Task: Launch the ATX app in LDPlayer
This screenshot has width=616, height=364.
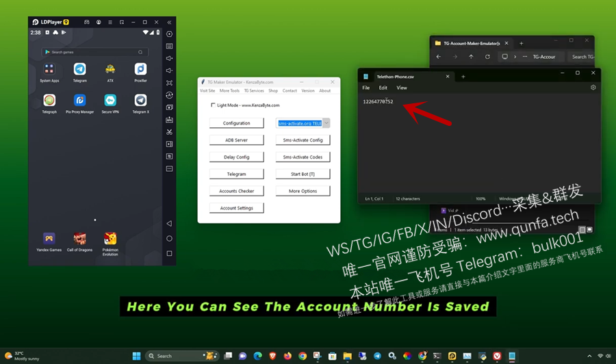Action: pyautogui.click(x=110, y=69)
